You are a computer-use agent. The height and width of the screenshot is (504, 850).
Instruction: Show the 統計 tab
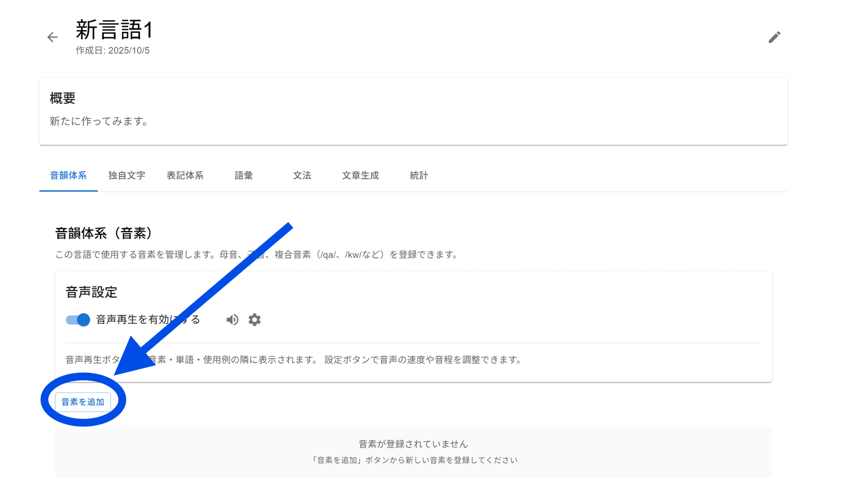click(x=419, y=176)
